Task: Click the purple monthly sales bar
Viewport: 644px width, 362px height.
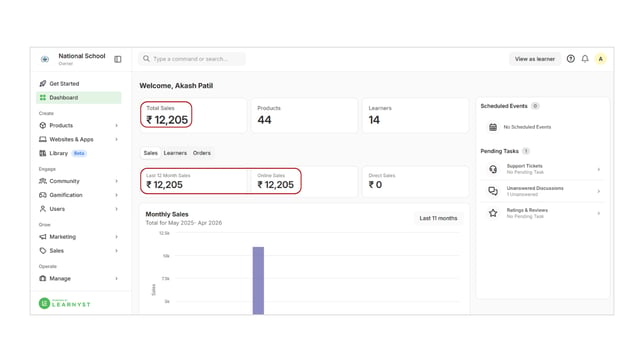Action: point(258,280)
